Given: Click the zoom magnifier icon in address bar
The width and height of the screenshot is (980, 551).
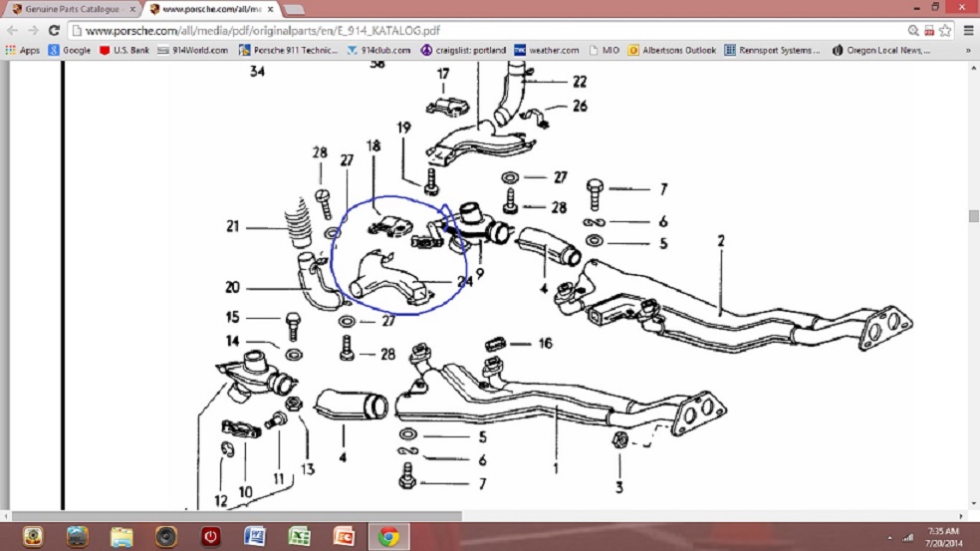Looking at the screenshot, I should coord(912,31).
